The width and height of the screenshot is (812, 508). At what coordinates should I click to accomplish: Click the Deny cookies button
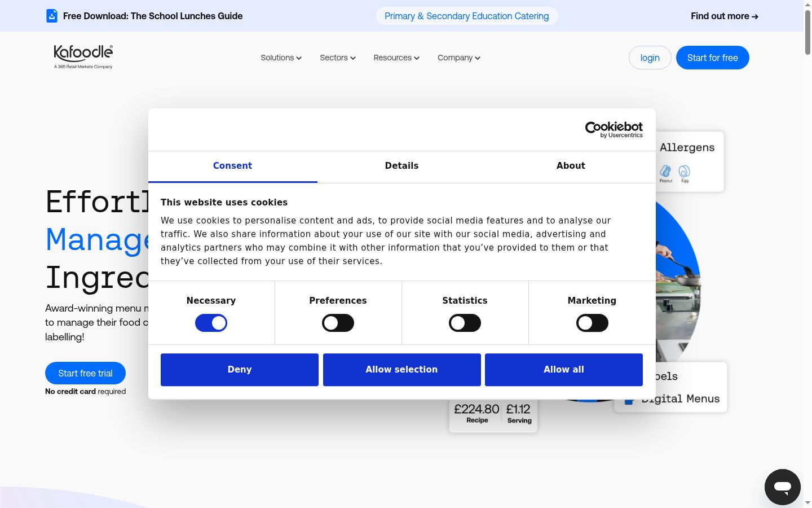pos(240,370)
